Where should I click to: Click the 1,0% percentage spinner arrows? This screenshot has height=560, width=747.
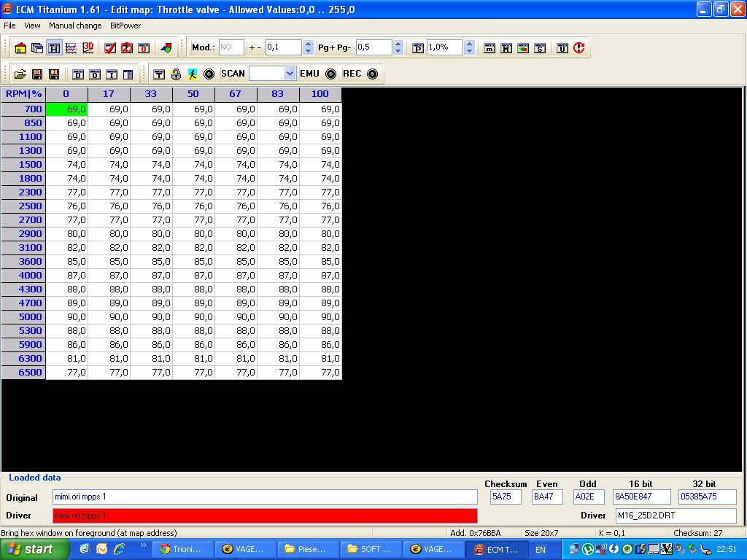[468, 47]
